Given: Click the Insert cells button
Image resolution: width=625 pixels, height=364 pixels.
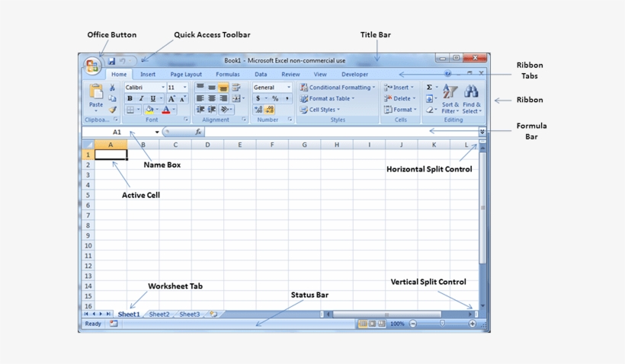Looking at the screenshot, I should (x=399, y=88).
